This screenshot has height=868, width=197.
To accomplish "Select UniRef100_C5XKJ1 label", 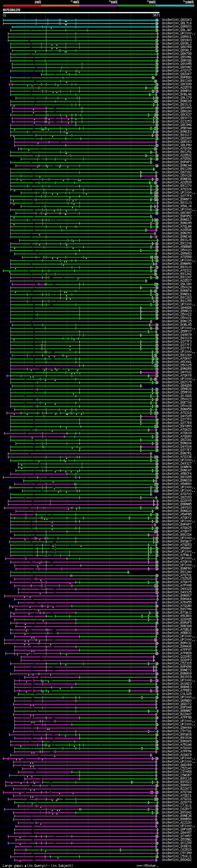I will 177,856.
